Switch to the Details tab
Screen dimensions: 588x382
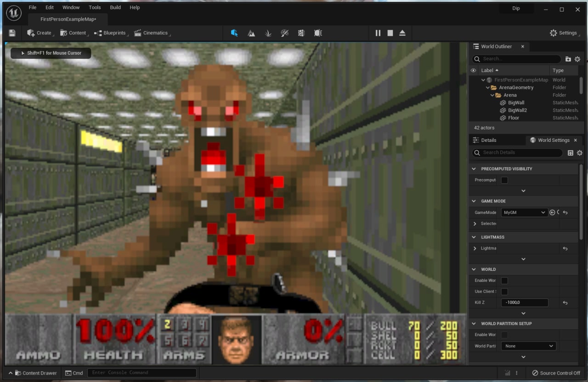tap(489, 140)
